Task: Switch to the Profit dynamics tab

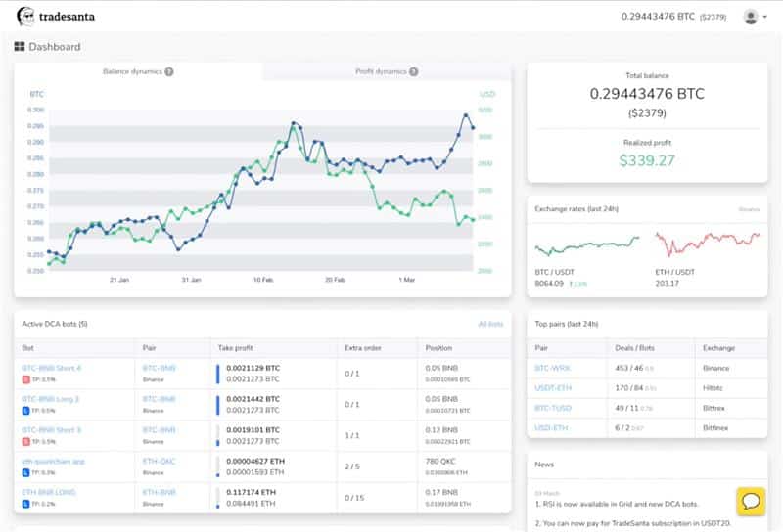Action: [x=387, y=71]
